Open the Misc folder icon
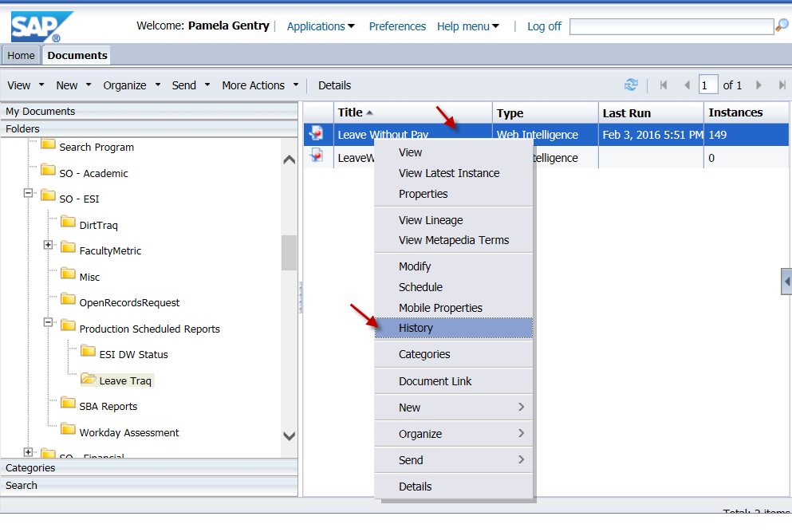This screenshot has width=792, height=532. tap(69, 277)
